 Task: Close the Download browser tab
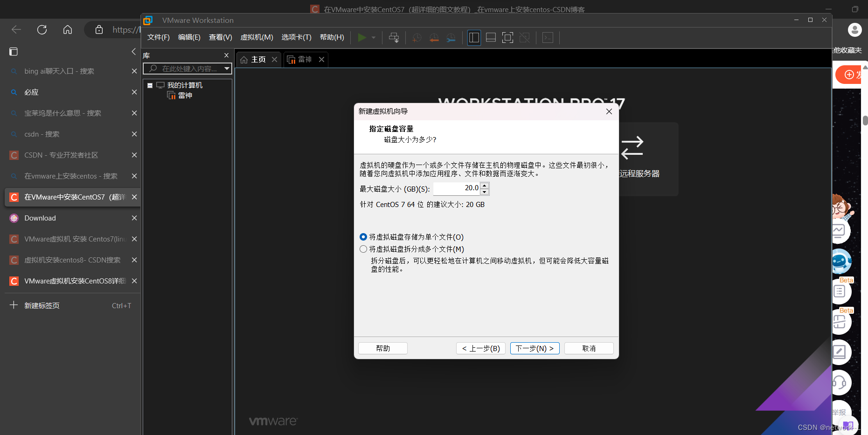pyautogui.click(x=134, y=218)
